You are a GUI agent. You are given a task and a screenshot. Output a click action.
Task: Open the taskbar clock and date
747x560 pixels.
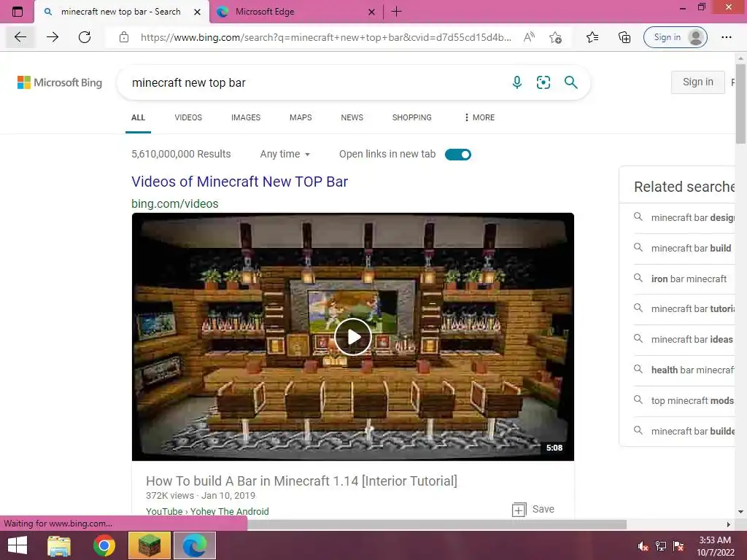[716, 546]
